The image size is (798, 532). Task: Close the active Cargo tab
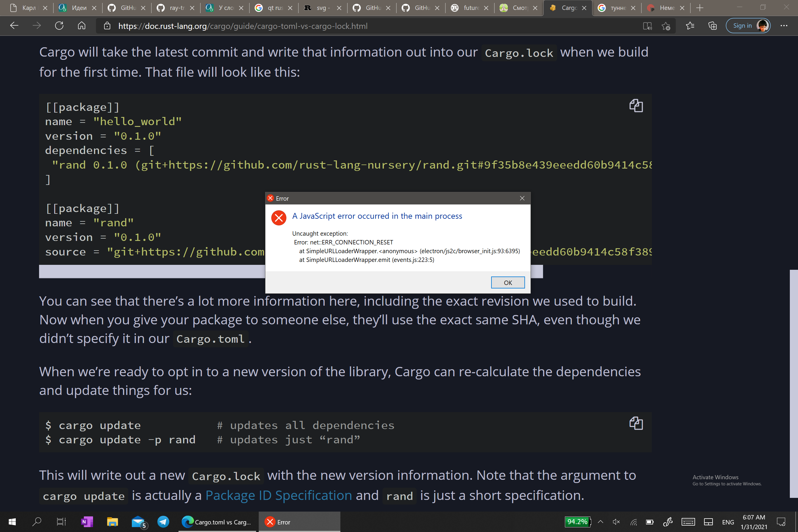click(x=584, y=8)
